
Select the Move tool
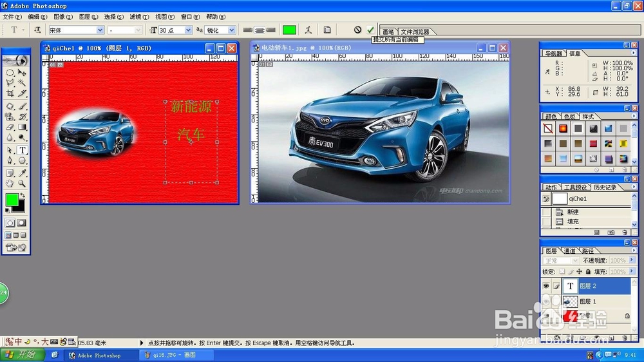[22, 73]
